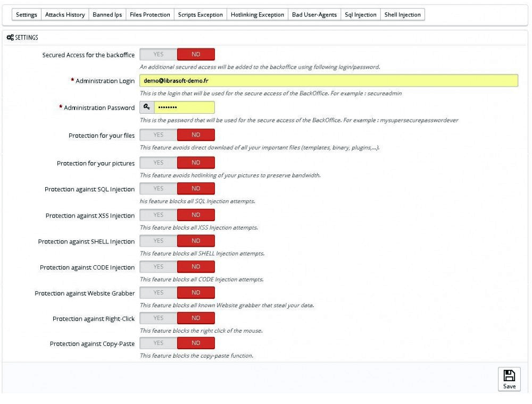The image size is (532, 404).
Task: View the Bad User-Agents tab
Action: pos(314,14)
